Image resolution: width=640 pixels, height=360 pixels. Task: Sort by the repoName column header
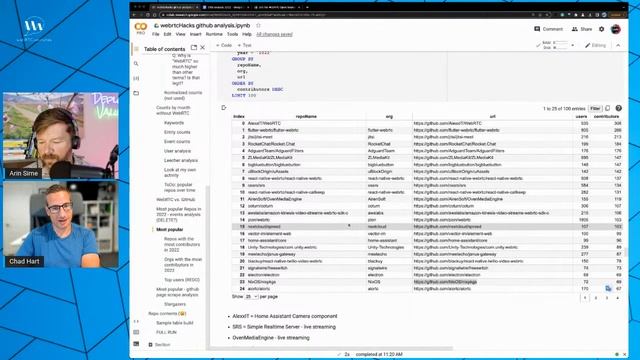pos(306,116)
